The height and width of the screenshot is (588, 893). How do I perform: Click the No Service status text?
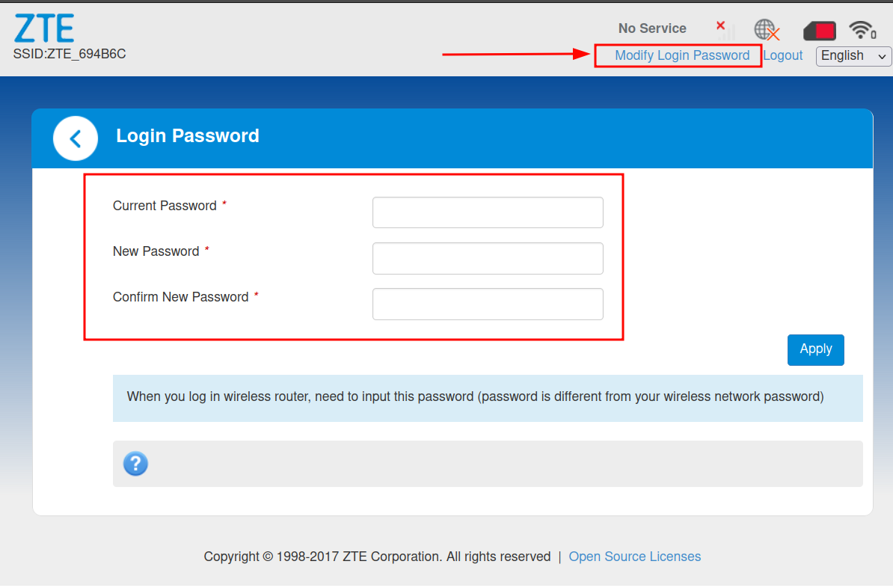tap(651, 28)
